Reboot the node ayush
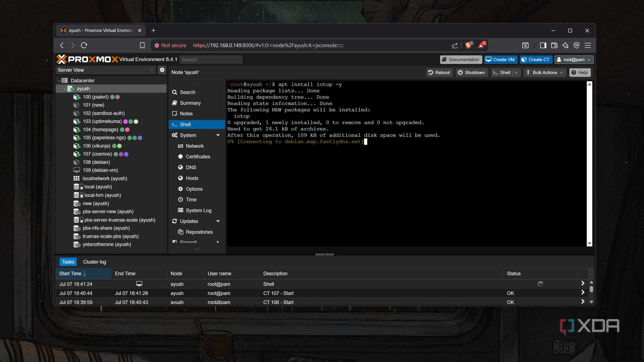644x362 pixels. coord(439,72)
